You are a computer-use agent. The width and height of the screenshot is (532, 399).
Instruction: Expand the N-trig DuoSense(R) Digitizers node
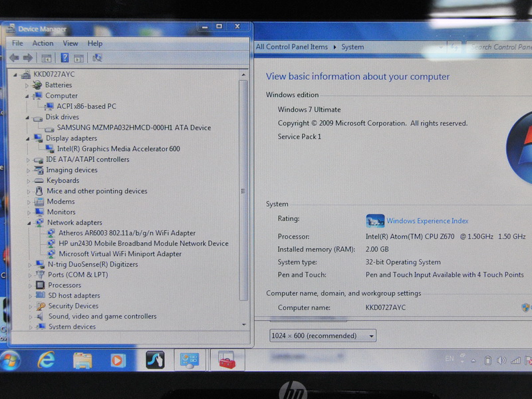tap(30, 265)
